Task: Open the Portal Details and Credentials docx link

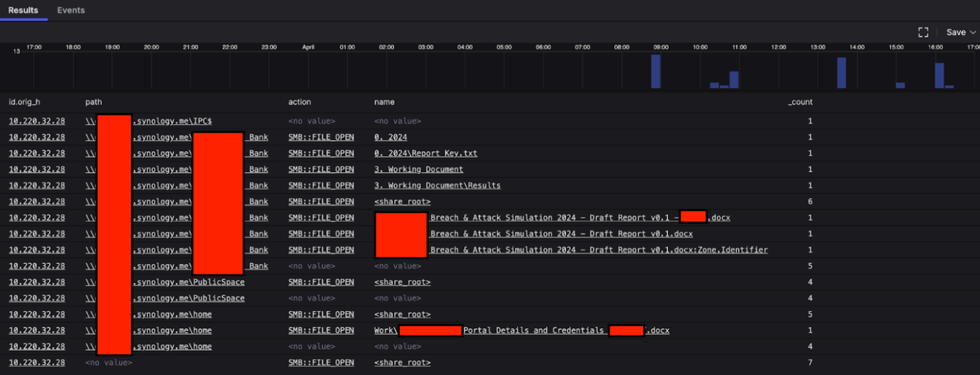Action: tap(533, 330)
